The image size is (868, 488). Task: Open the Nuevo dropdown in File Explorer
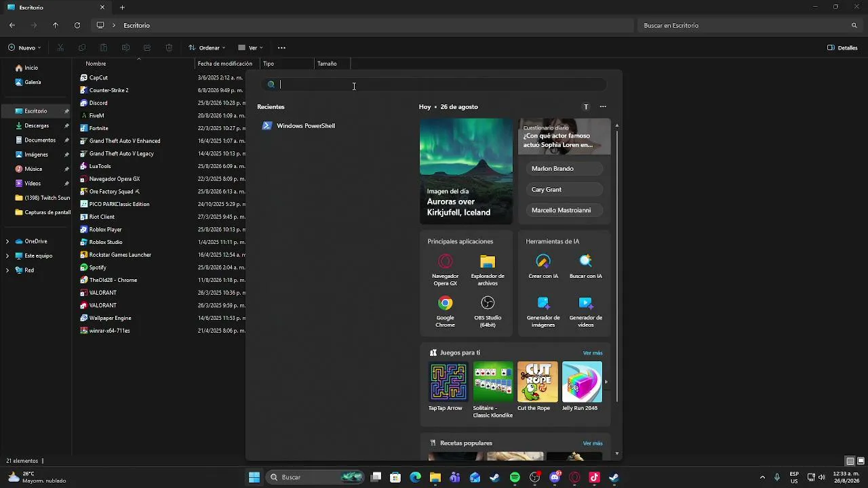pyautogui.click(x=24, y=47)
